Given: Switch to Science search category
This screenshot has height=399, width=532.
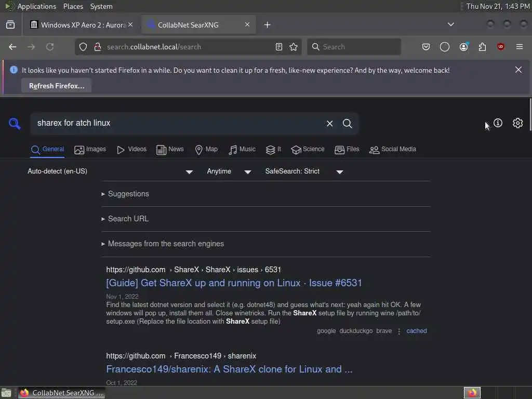Looking at the screenshot, I should pos(308,149).
